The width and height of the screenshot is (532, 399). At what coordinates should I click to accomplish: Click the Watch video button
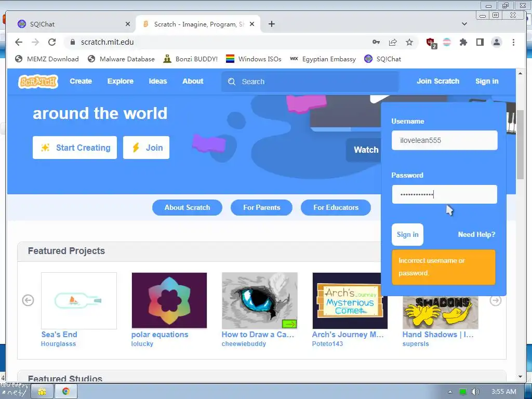point(364,150)
